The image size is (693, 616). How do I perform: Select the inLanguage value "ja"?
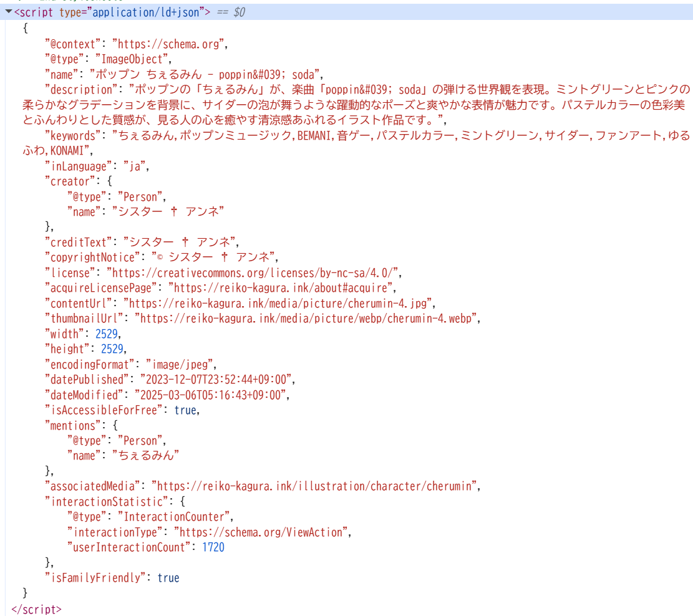(135, 166)
